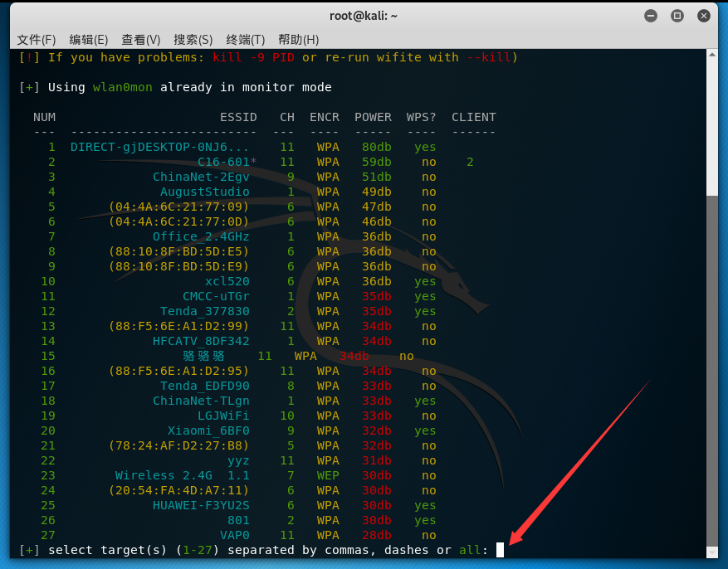
Task: Click the (88:F5:6E:A1:D2:95) entry
Action: [178, 371]
